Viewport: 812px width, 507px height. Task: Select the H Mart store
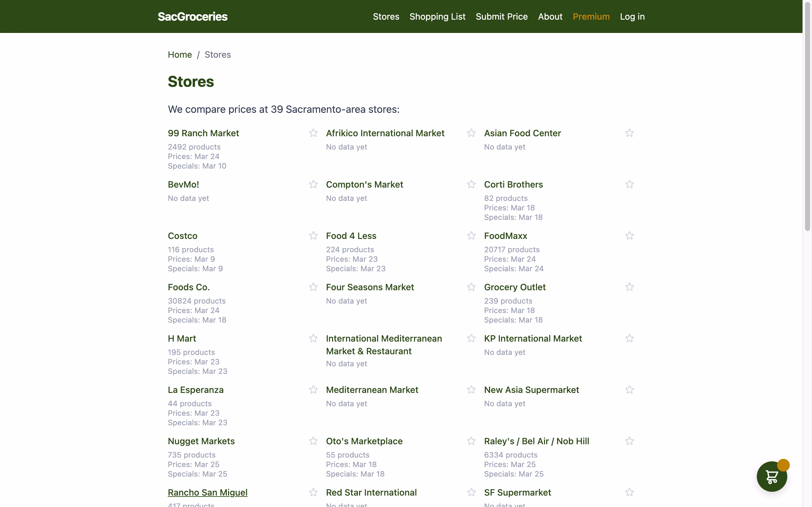181,338
